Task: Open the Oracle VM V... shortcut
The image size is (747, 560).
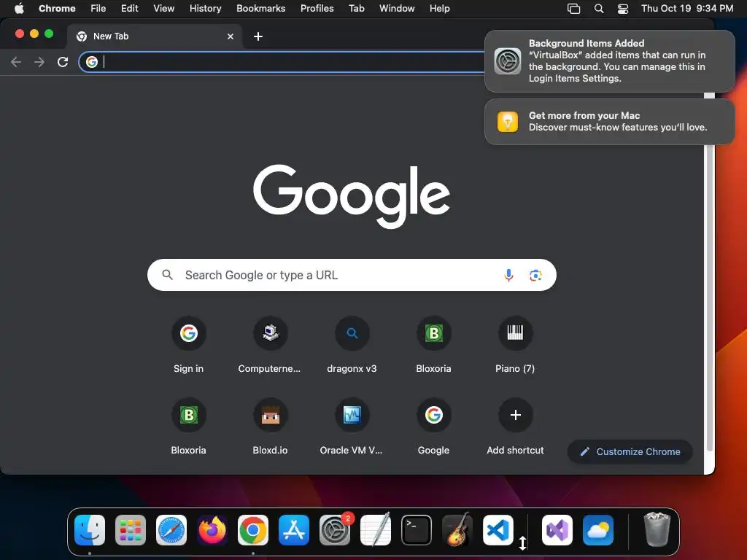Action: (x=352, y=427)
